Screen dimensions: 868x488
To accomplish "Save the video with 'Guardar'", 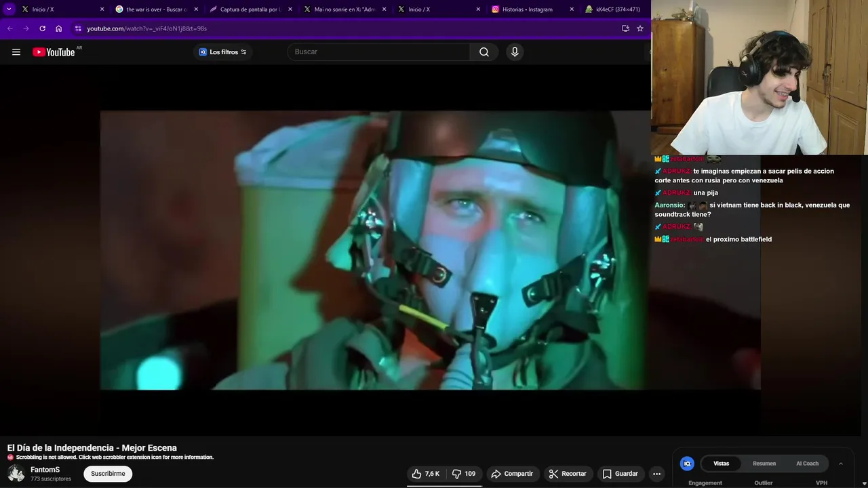I will [620, 474].
